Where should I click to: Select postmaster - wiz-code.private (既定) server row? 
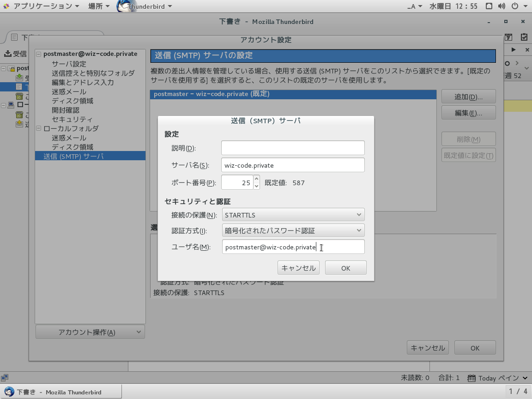click(x=293, y=94)
